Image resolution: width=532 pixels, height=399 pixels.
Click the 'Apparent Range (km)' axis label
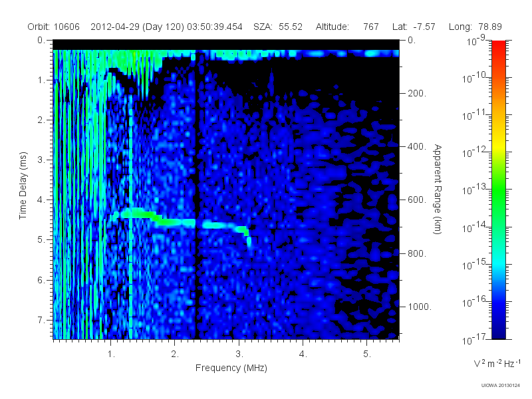pos(438,189)
